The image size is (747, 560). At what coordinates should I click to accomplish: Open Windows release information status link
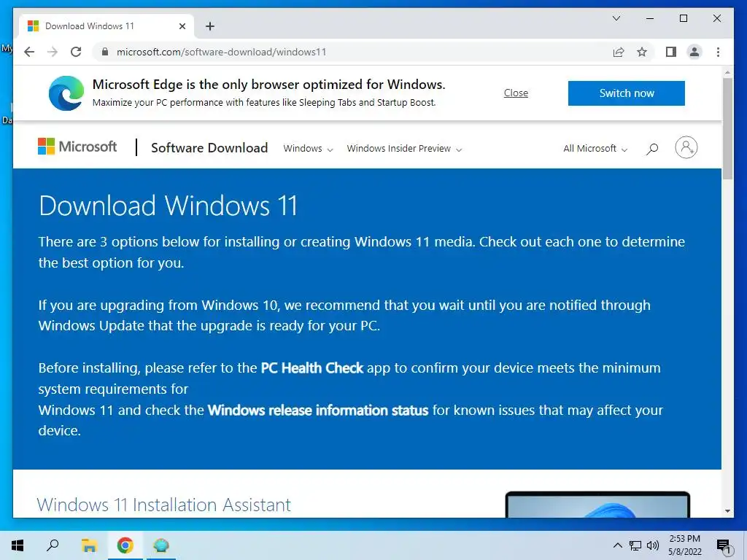coord(318,410)
